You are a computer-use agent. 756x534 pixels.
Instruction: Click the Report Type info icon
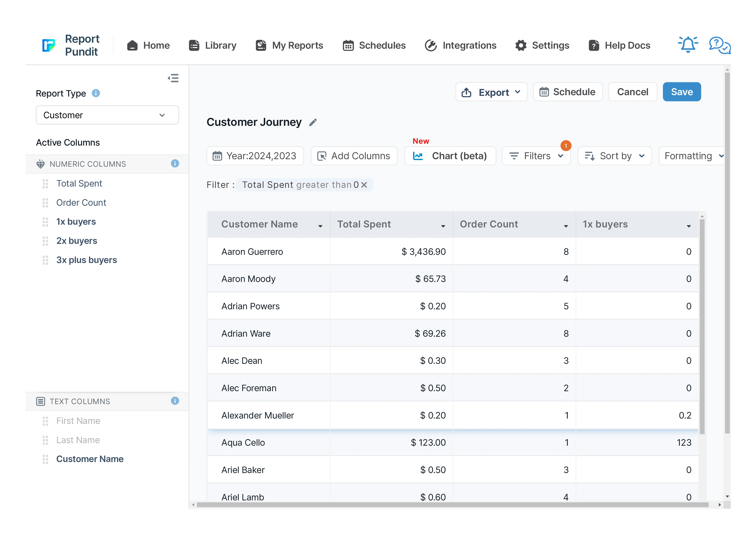(x=96, y=93)
